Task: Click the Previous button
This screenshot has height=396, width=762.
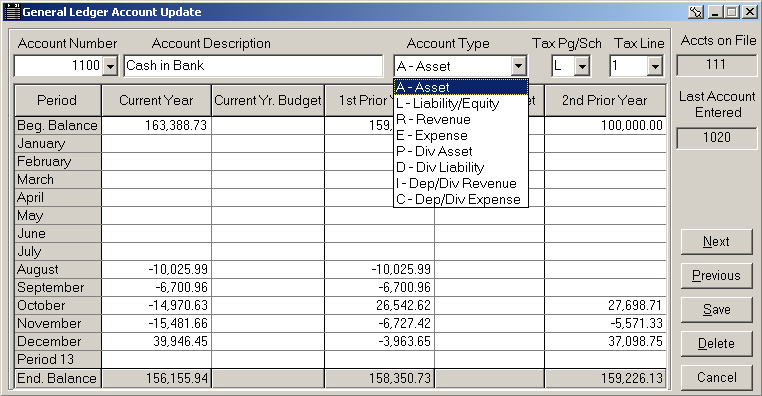Action: pyautogui.click(x=716, y=276)
